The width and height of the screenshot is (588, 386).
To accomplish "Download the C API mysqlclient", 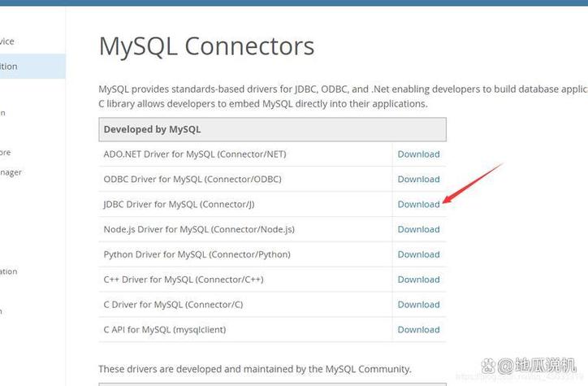I will point(418,330).
